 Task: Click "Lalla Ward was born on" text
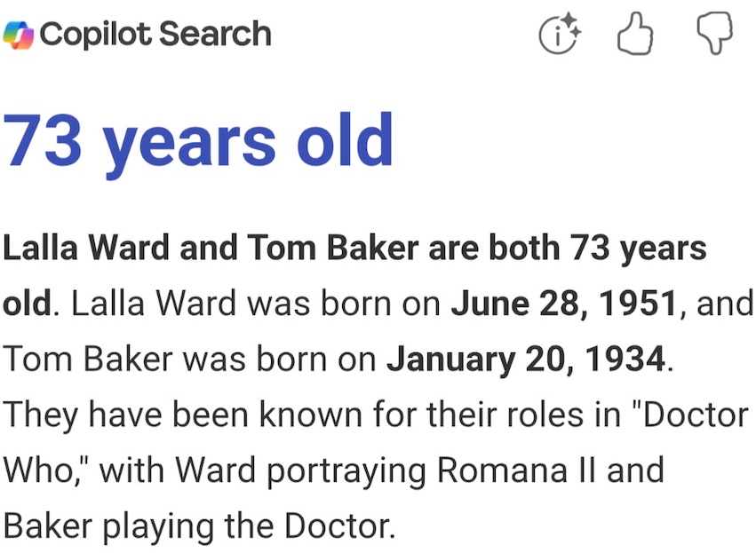click(256, 304)
